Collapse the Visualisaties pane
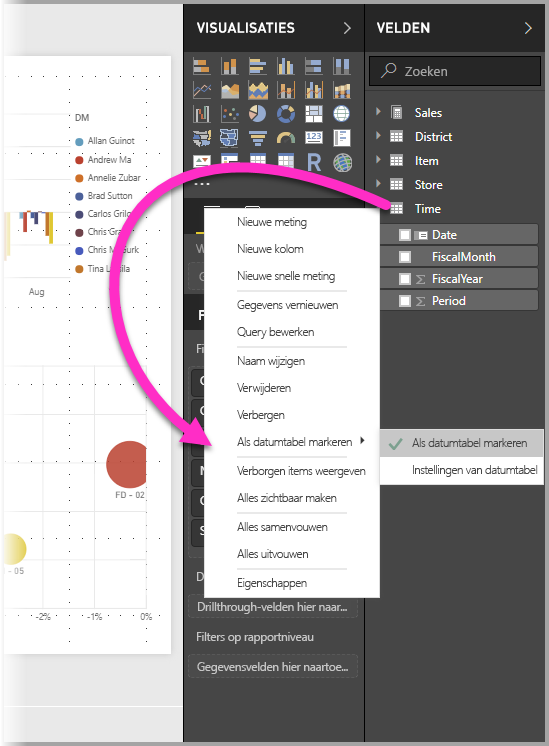Screen dimensions: 549x746 click(347, 28)
